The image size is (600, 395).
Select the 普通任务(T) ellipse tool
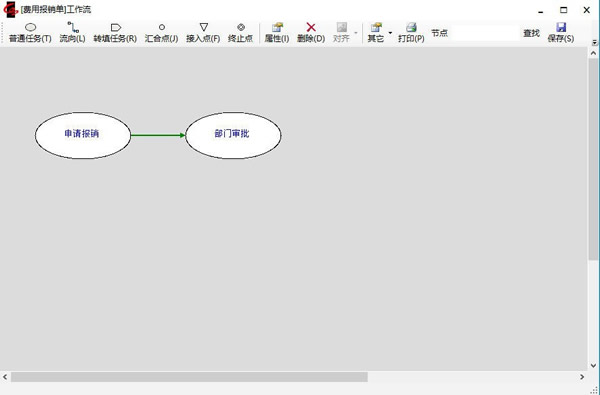click(x=30, y=33)
